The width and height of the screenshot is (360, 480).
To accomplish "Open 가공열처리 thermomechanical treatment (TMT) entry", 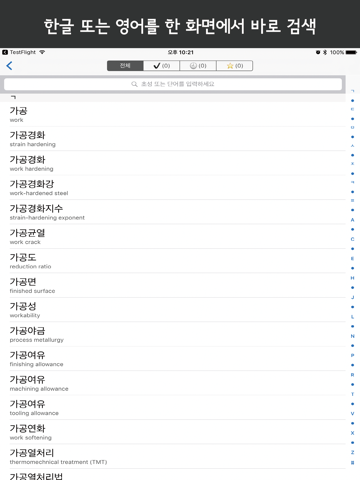I will (x=173, y=456).
